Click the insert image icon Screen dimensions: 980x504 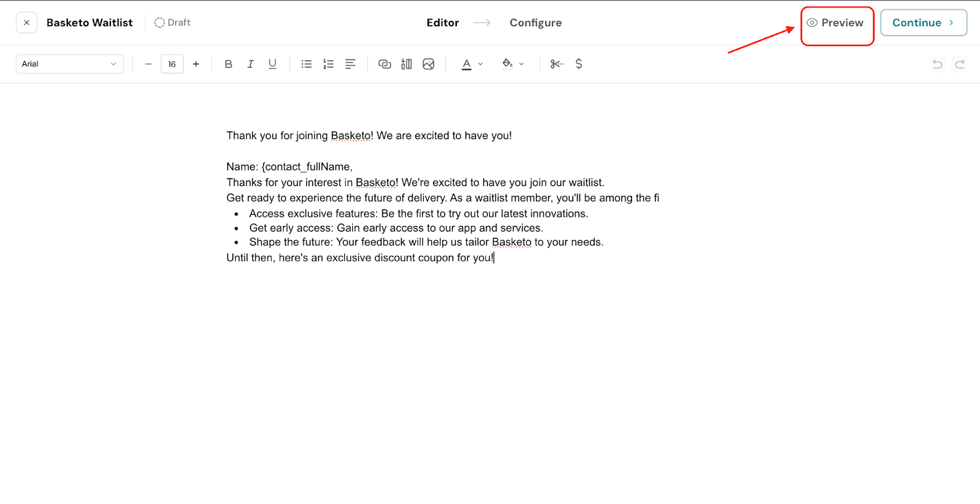(x=429, y=64)
